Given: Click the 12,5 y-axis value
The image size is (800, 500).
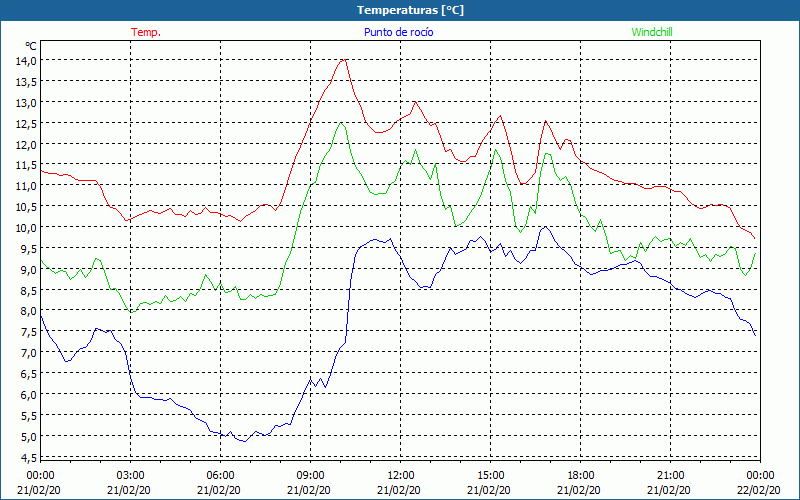Looking at the screenshot, I should pos(26,123).
